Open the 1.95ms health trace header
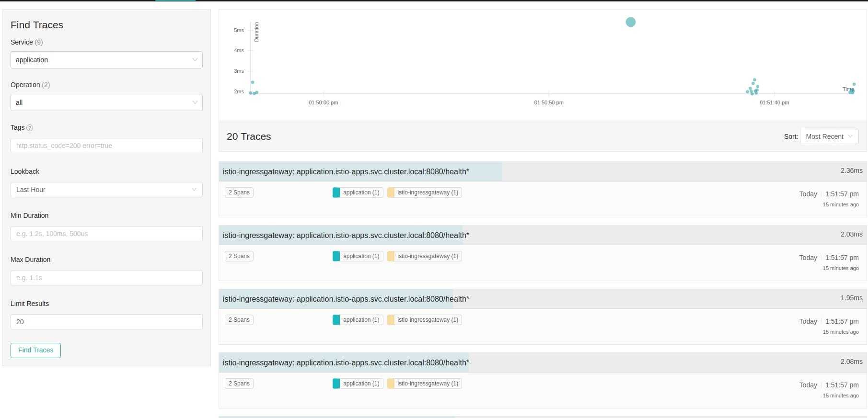 [346, 299]
